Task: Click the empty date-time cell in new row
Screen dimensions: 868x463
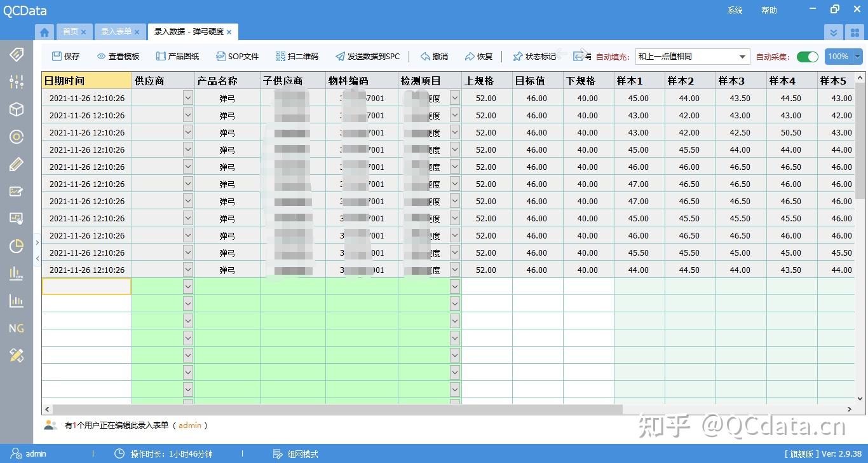Action: tap(86, 286)
